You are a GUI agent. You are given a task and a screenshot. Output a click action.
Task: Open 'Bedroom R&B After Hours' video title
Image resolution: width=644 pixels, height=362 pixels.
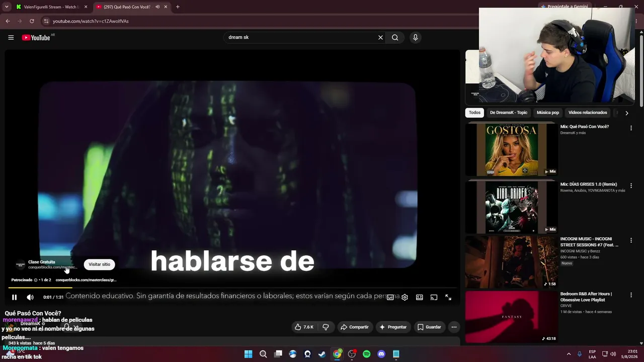tap(586, 297)
